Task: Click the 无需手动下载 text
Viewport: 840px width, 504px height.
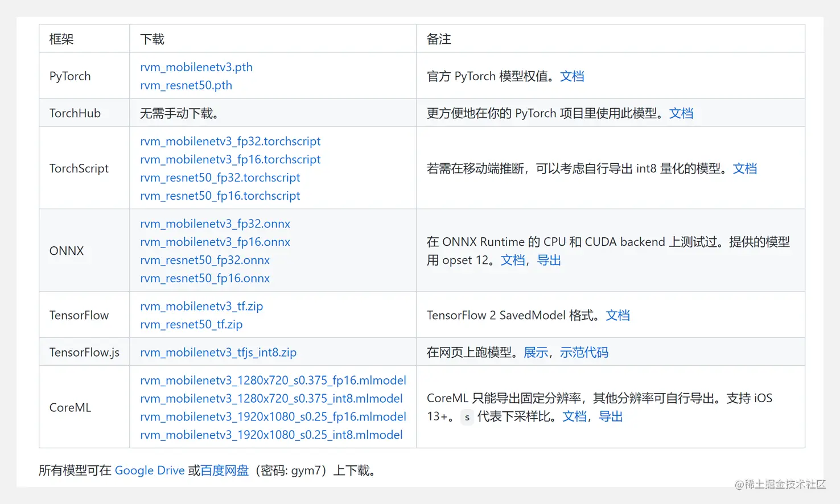Action: [180, 113]
